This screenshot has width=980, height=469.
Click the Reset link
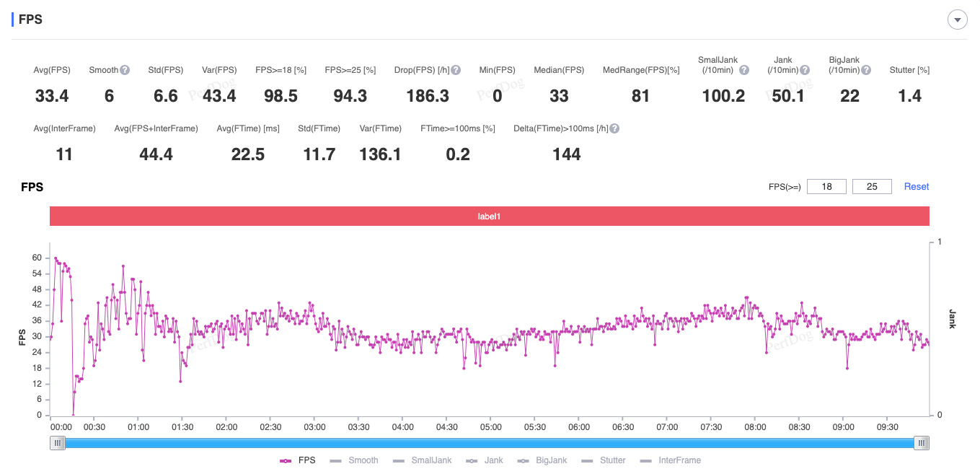tap(917, 187)
